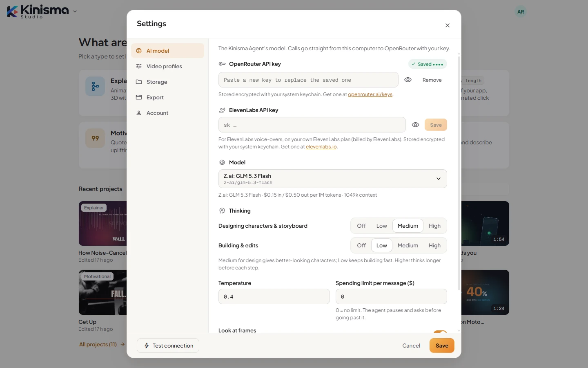Open the Video profiles settings tab

click(x=167, y=66)
